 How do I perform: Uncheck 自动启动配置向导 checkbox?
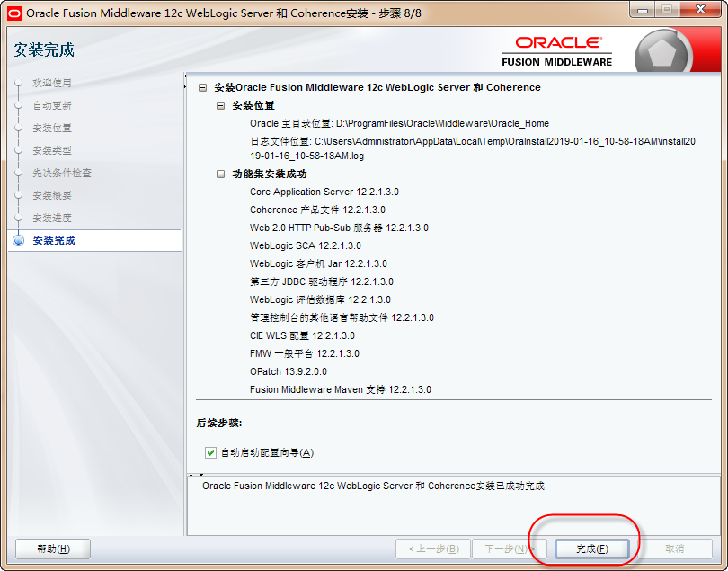(x=210, y=452)
